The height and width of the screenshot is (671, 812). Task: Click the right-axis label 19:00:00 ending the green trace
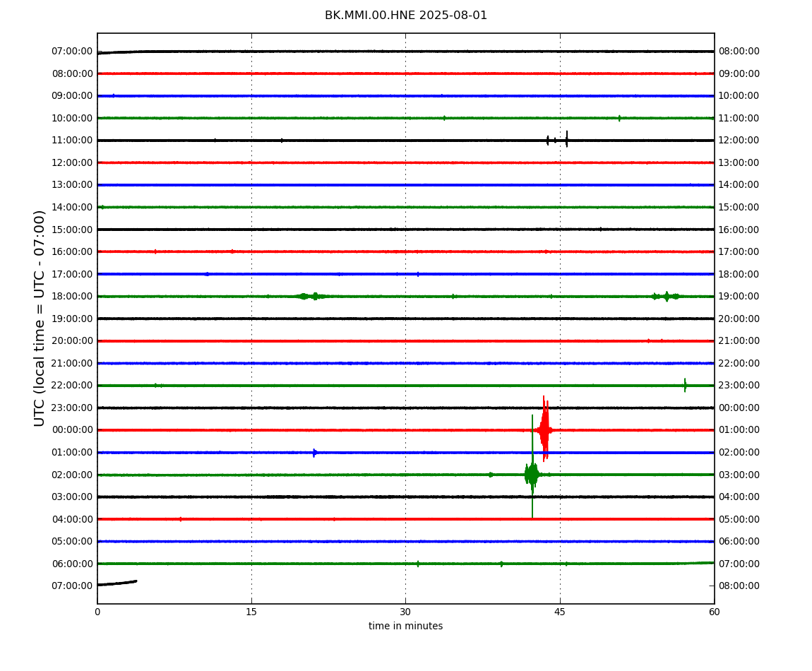[x=739, y=297]
